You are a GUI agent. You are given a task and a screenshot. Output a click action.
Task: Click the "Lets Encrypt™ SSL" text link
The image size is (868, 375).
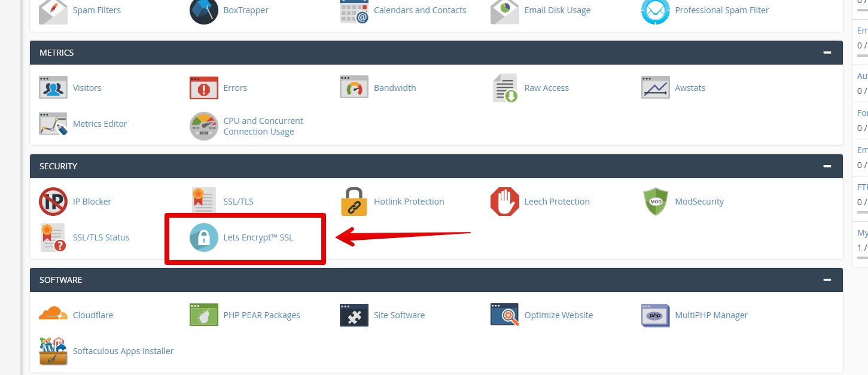pos(258,237)
